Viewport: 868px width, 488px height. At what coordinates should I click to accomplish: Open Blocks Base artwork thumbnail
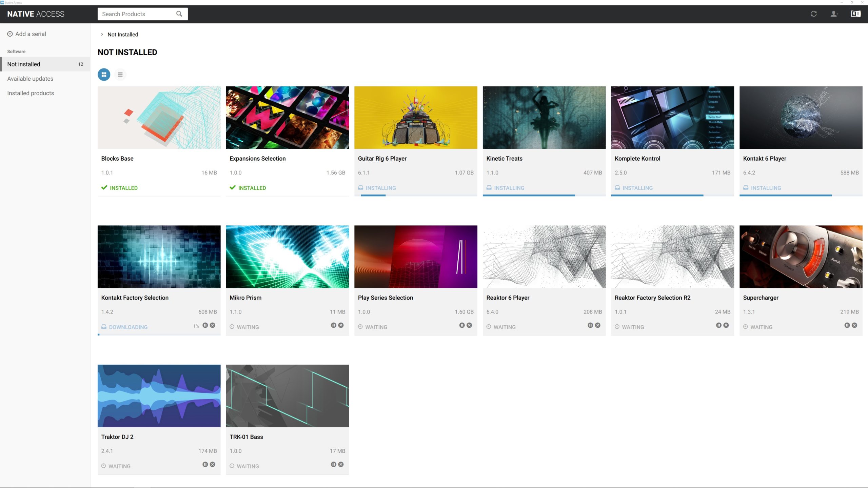pyautogui.click(x=159, y=118)
